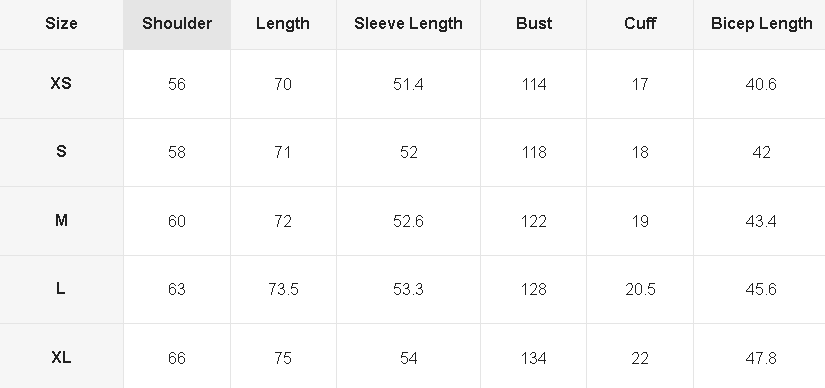Viewport: 825px width, 388px height.
Task: Click the L size row label
Action: pos(62,289)
